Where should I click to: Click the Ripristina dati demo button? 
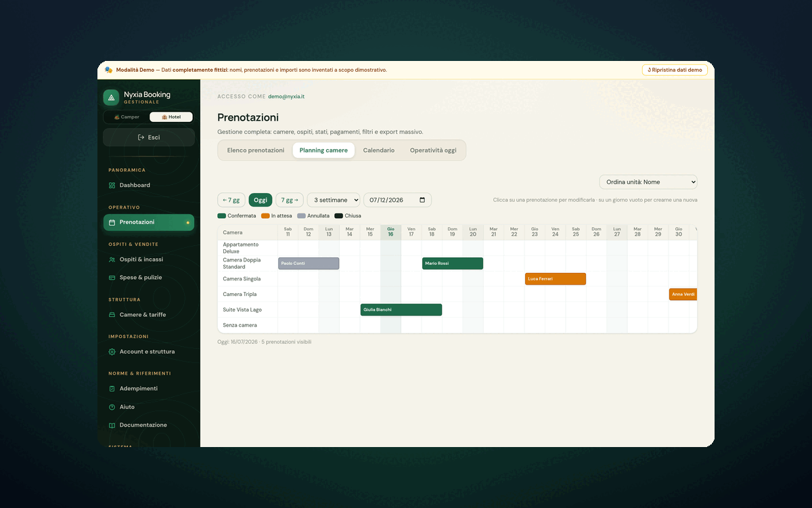point(675,70)
